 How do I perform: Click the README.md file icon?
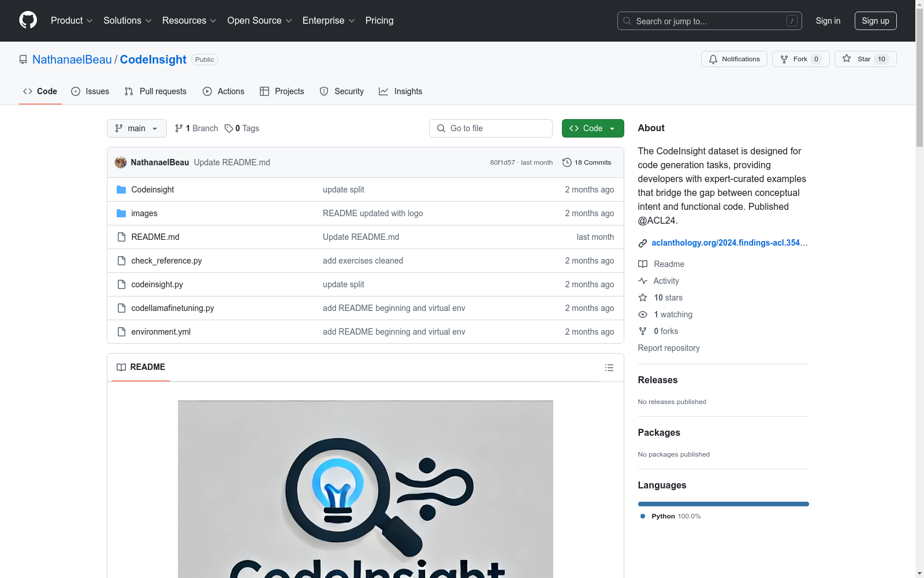[121, 237]
